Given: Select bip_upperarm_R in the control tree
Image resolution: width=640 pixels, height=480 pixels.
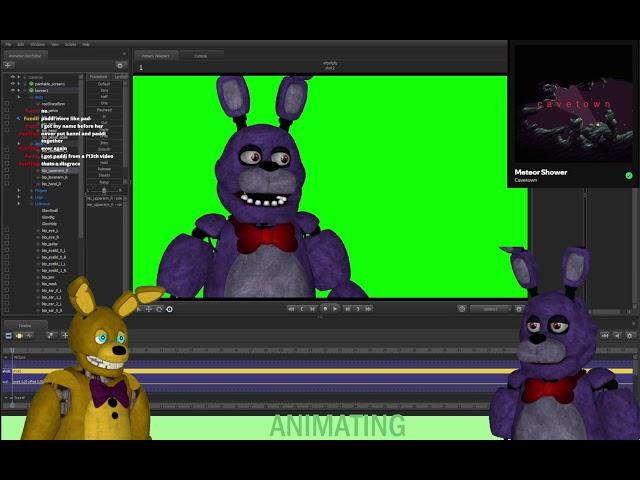Looking at the screenshot, I should [x=55, y=171].
